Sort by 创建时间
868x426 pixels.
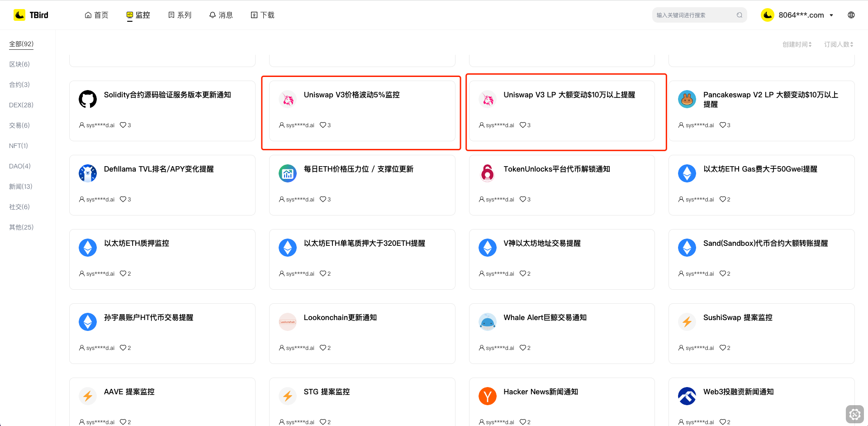point(797,44)
